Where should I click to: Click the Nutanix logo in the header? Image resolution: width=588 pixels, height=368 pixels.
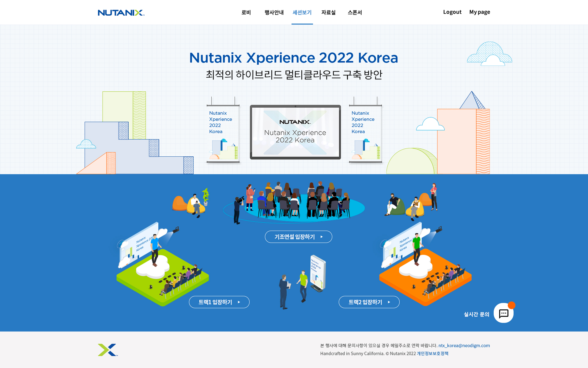coord(121,13)
